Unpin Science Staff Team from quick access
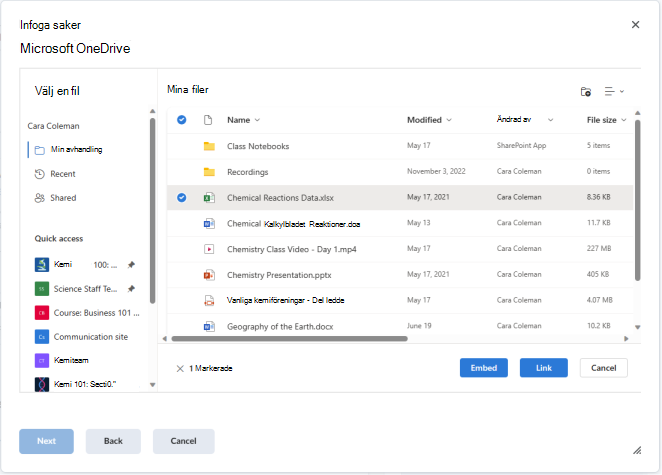Screen dimensions: 662x475 [x=131, y=289]
